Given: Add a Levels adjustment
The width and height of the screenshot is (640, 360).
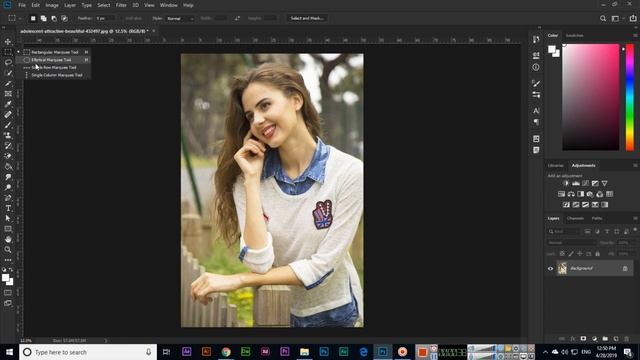Looking at the screenshot, I should pos(576,183).
